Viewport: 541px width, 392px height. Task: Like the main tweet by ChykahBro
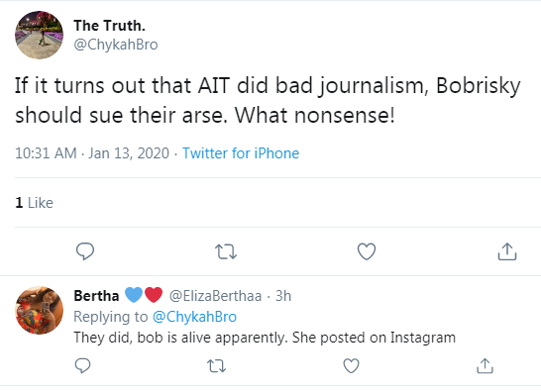pos(367,251)
